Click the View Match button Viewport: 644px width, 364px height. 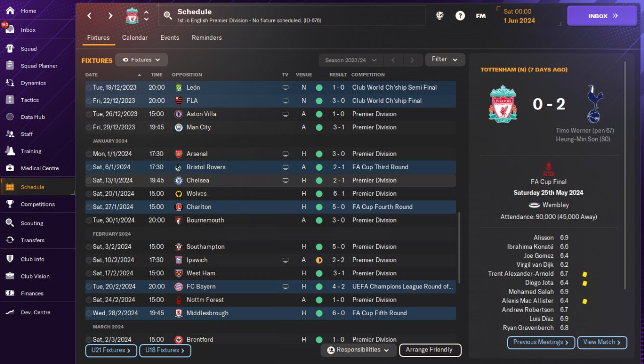tap(602, 342)
